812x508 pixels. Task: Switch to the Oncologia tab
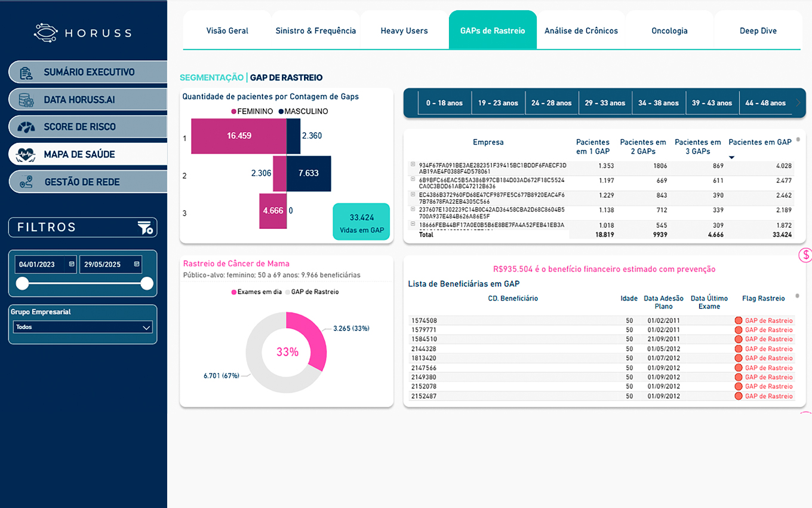click(x=669, y=30)
